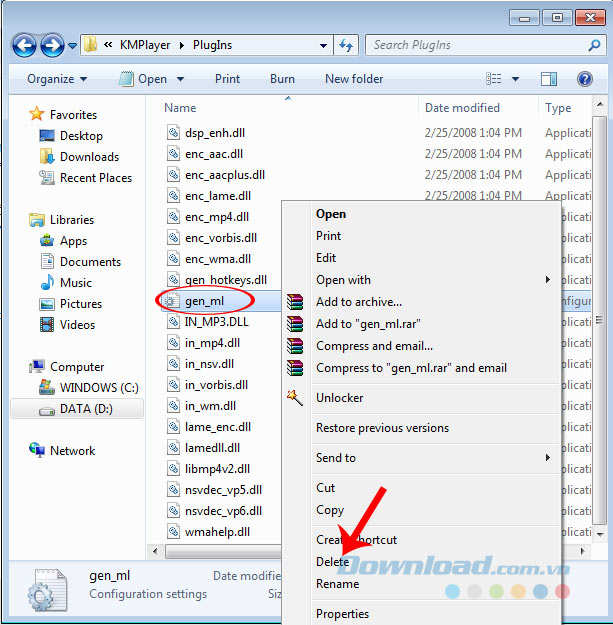This screenshot has width=613, height=625.
Task: Open the DATA (D:) drive
Action: point(77,409)
